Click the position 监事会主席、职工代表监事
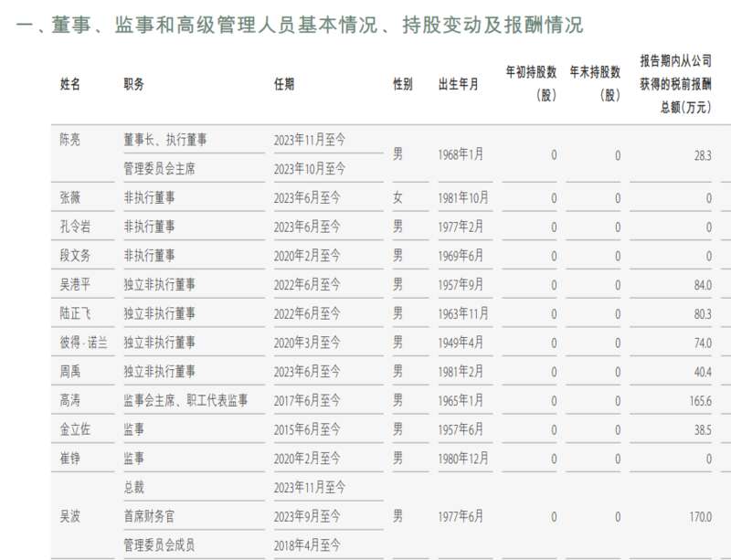Viewport: 731px width, 560px height. [x=185, y=400]
